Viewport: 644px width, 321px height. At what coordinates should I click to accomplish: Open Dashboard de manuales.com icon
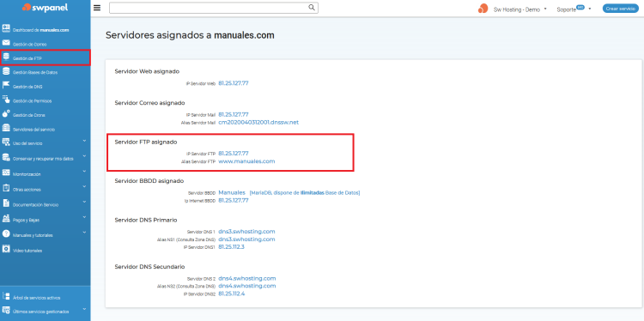click(6, 28)
